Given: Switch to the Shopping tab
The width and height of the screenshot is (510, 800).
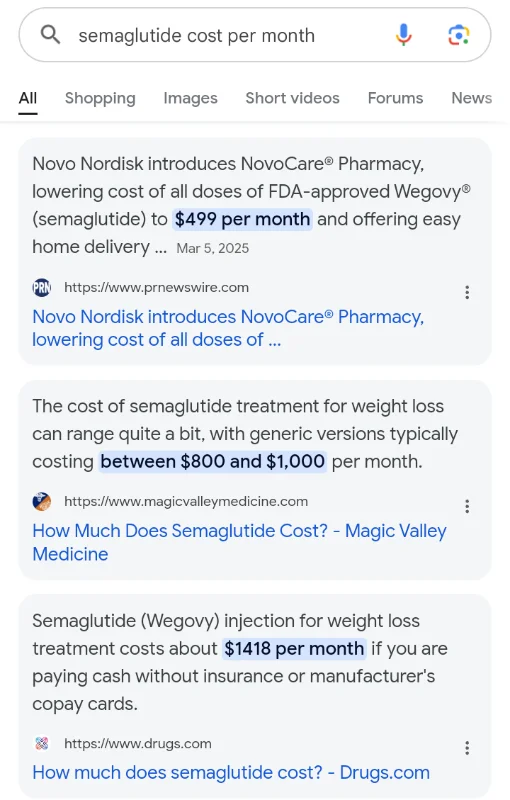Looking at the screenshot, I should point(100,98).
